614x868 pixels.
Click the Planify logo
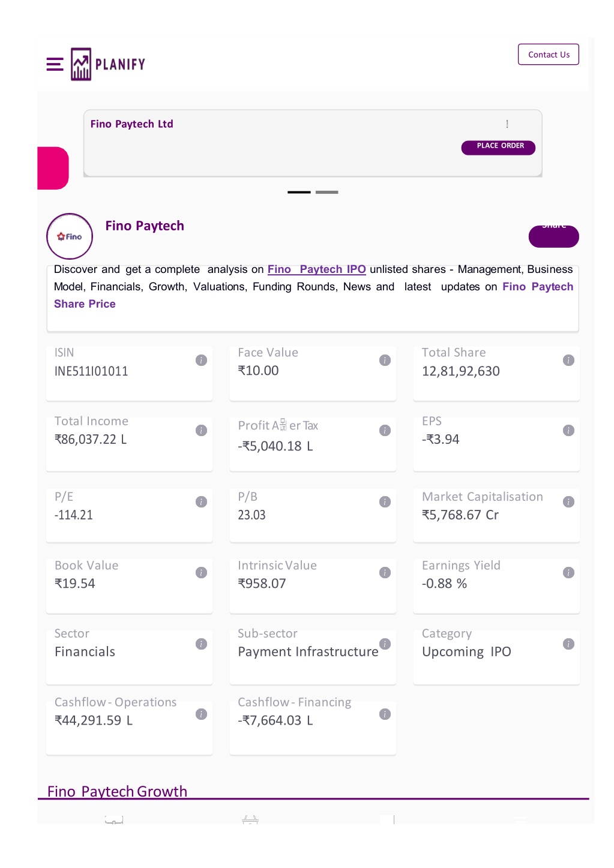coord(108,64)
